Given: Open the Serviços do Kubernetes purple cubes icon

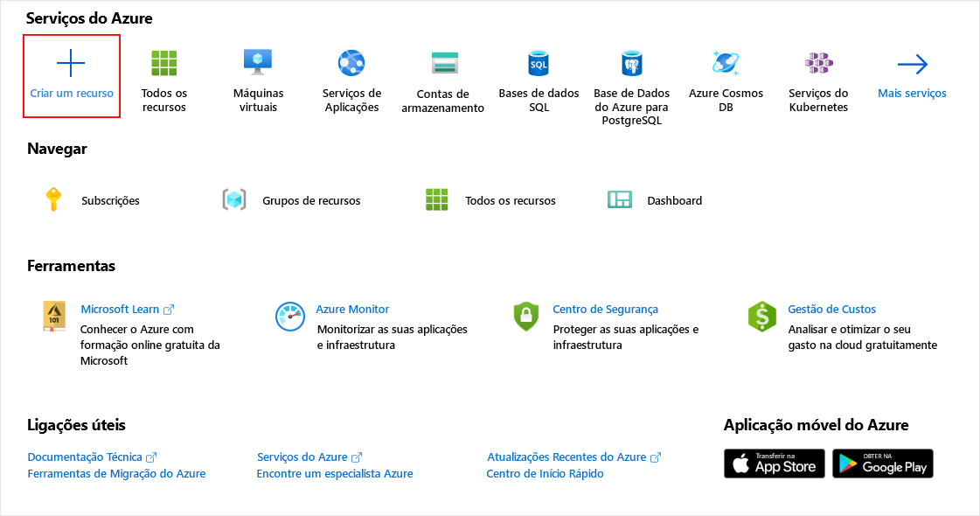Looking at the screenshot, I should (x=819, y=63).
